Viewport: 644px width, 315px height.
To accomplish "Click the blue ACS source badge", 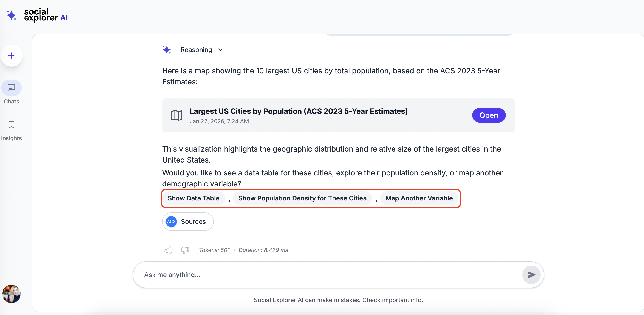I will tap(171, 221).
